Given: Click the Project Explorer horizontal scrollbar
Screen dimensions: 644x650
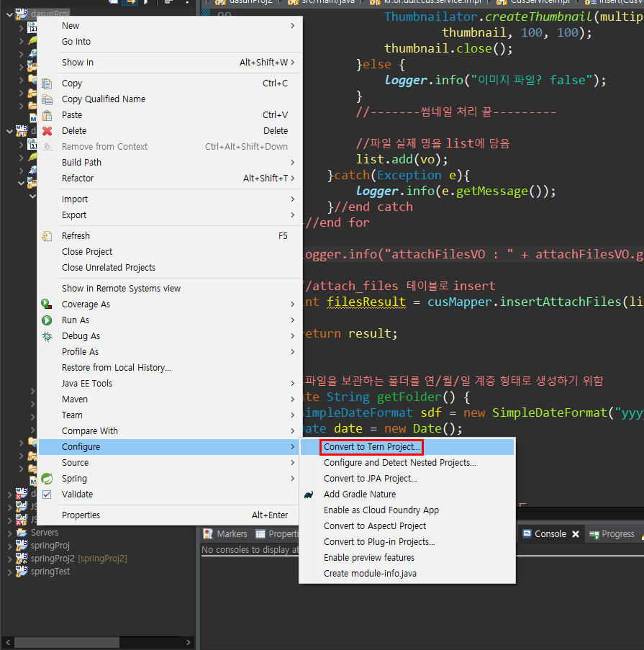Looking at the screenshot, I should pos(67,642).
